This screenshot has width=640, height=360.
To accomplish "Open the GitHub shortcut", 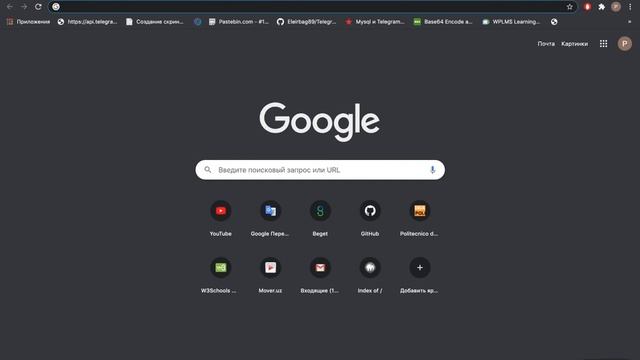I will tap(370, 218).
